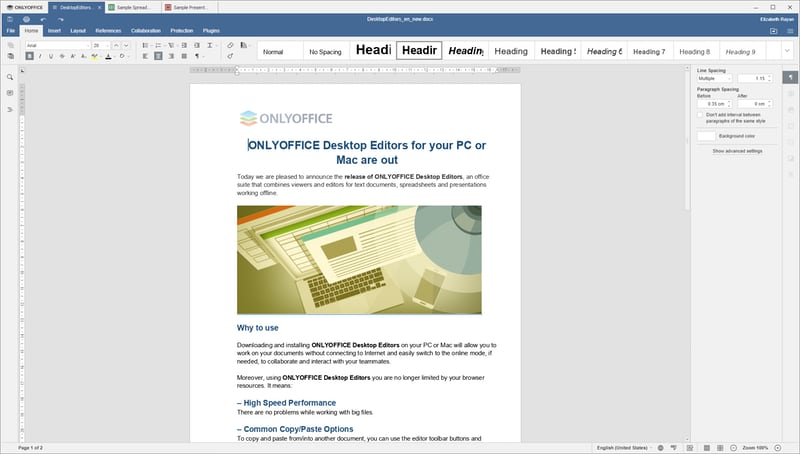
Task: Click the Paste icon in Home ribbon
Action: click(x=11, y=56)
